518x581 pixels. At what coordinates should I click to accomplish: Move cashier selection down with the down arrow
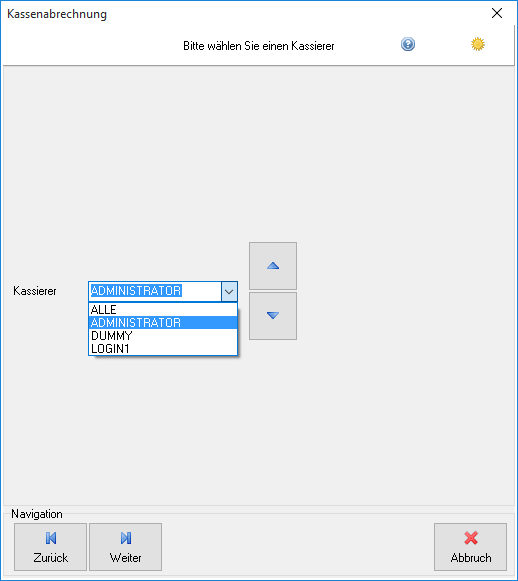273,316
